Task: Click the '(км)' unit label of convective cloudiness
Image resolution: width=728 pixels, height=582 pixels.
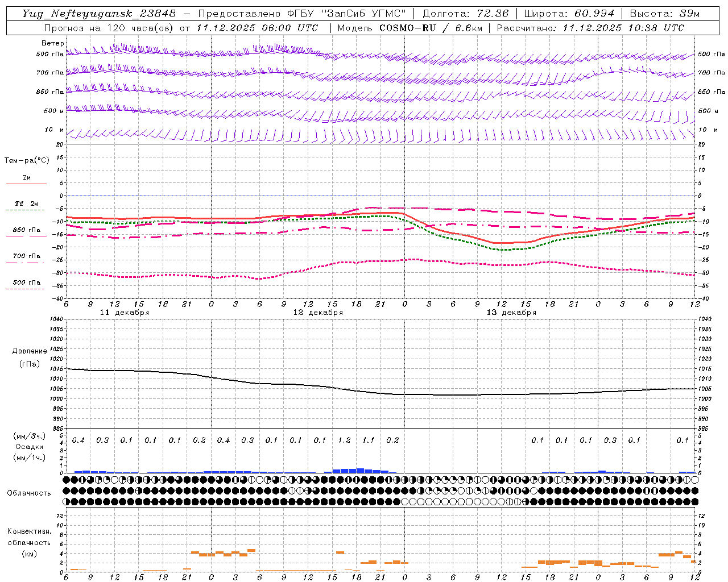Action: [x=30, y=554]
